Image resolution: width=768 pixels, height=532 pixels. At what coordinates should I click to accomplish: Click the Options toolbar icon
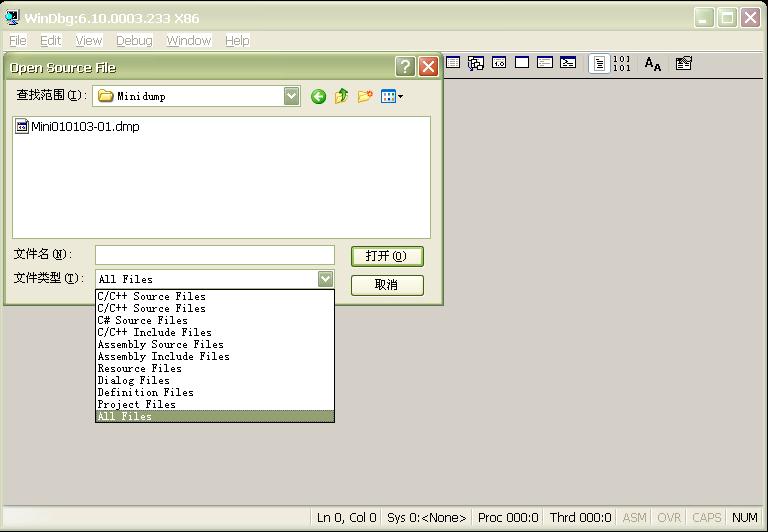pos(683,63)
